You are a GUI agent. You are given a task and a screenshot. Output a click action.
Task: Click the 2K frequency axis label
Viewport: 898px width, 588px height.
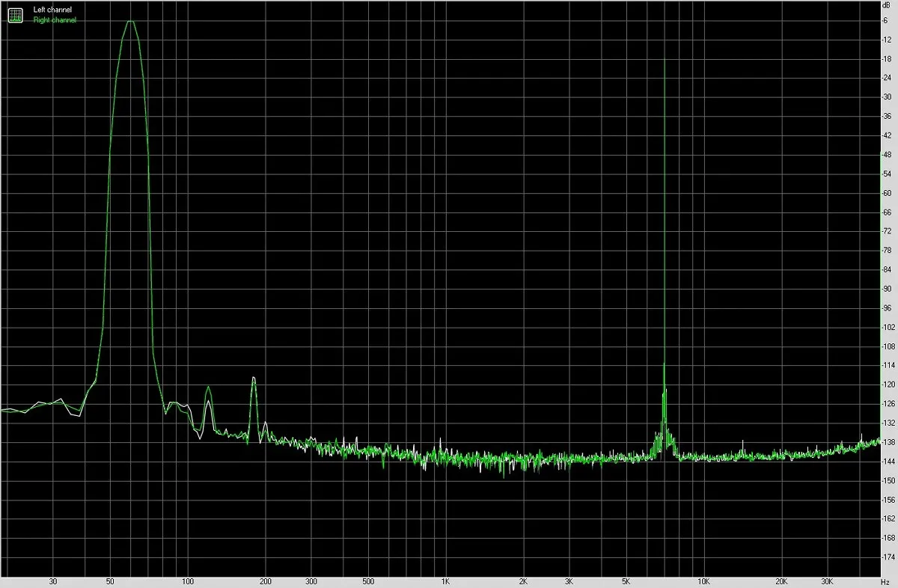pyautogui.click(x=524, y=581)
